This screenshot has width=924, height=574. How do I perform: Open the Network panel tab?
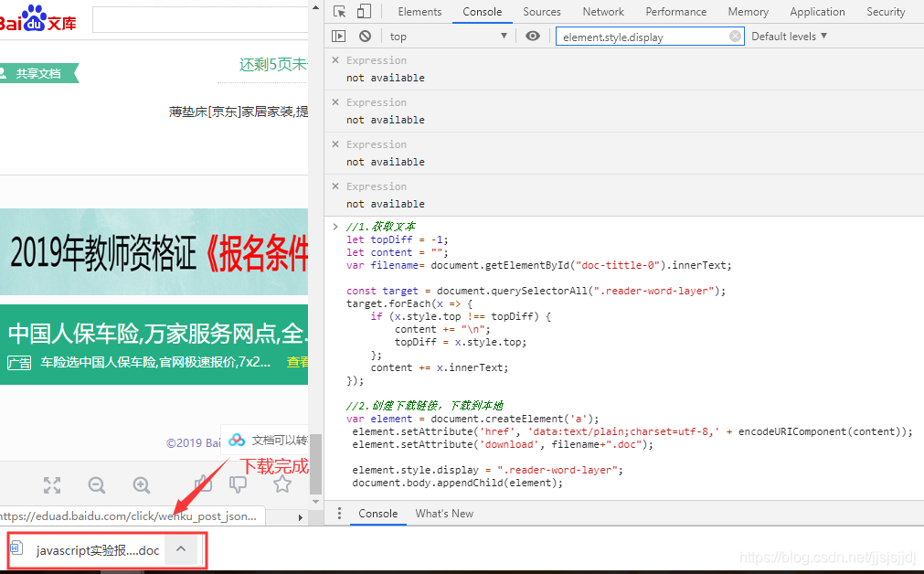[603, 12]
